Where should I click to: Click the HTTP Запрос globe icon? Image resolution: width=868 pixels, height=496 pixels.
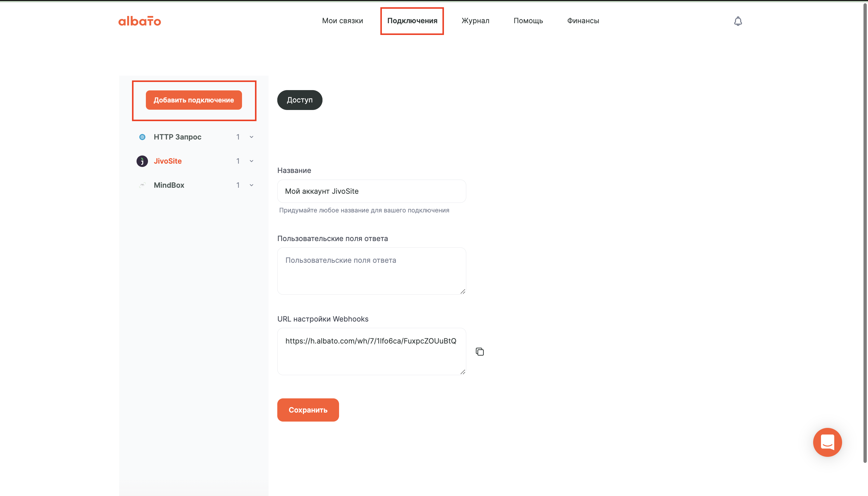tap(142, 137)
